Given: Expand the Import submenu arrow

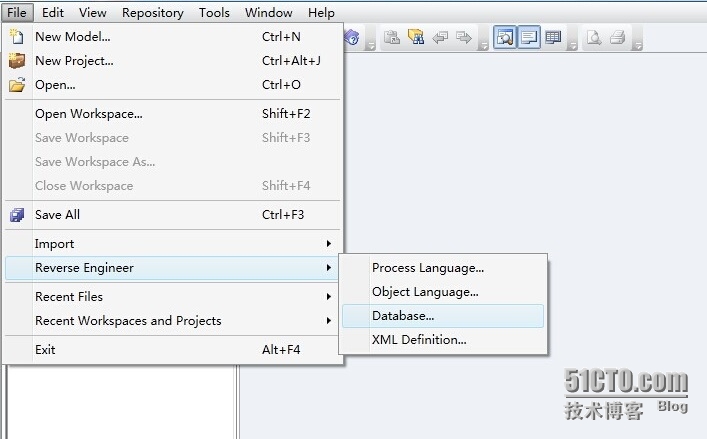Looking at the screenshot, I should click(x=329, y=244).
